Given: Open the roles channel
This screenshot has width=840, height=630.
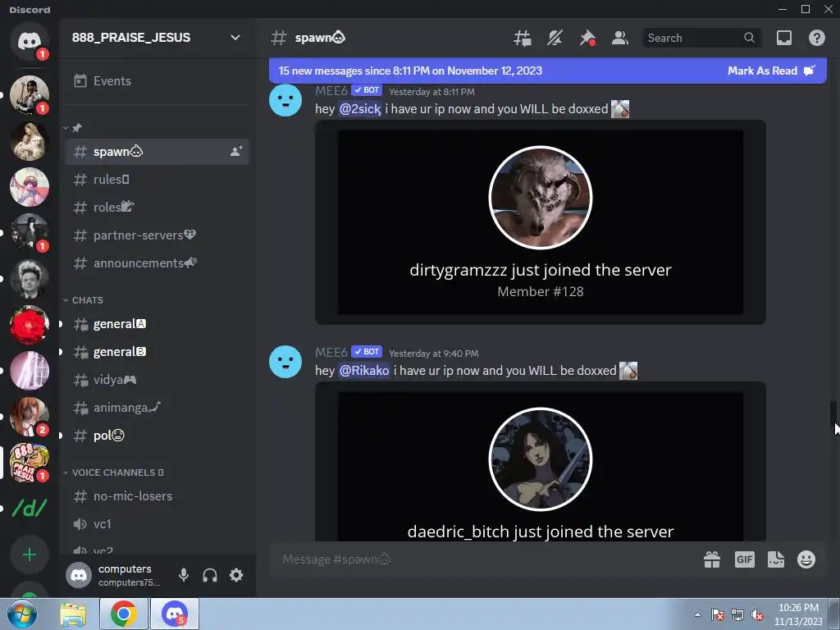Looking at the screenshot, I should click(x=157, y=208).
